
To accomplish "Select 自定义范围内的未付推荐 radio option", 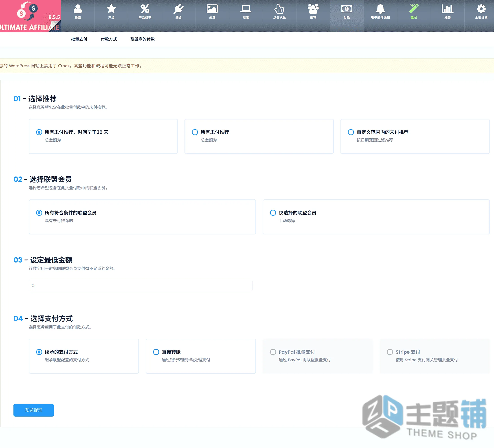I will coord(351,132).
